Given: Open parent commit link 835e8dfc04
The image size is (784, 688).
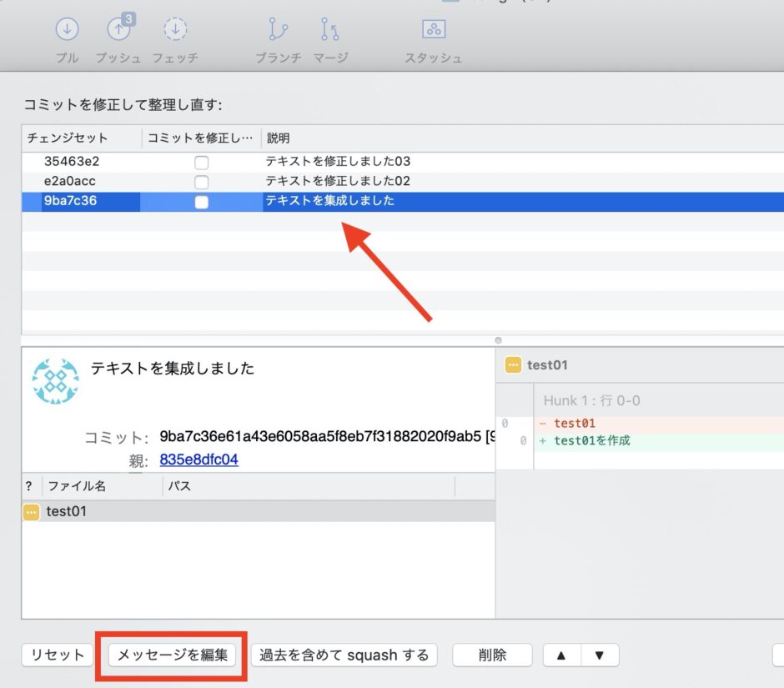Looking at the screenshot, I should pos(199,460).
